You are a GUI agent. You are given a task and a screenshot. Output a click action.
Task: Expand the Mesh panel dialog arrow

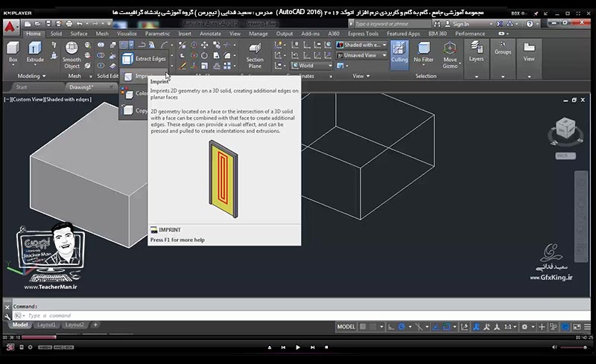click(90, 77)
